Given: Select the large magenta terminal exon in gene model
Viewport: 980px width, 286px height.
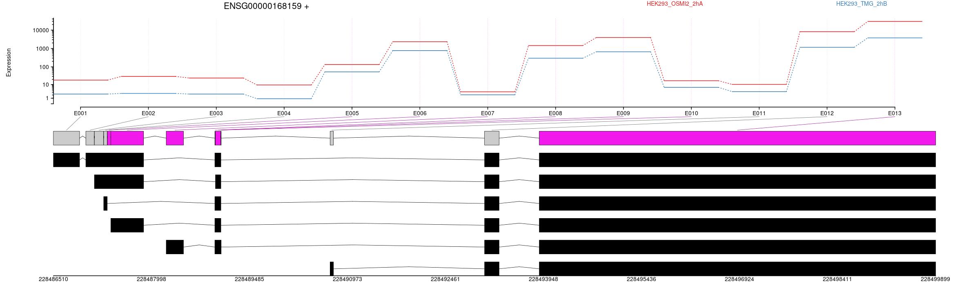Looking at the screenshot, I should pos(737,138).
